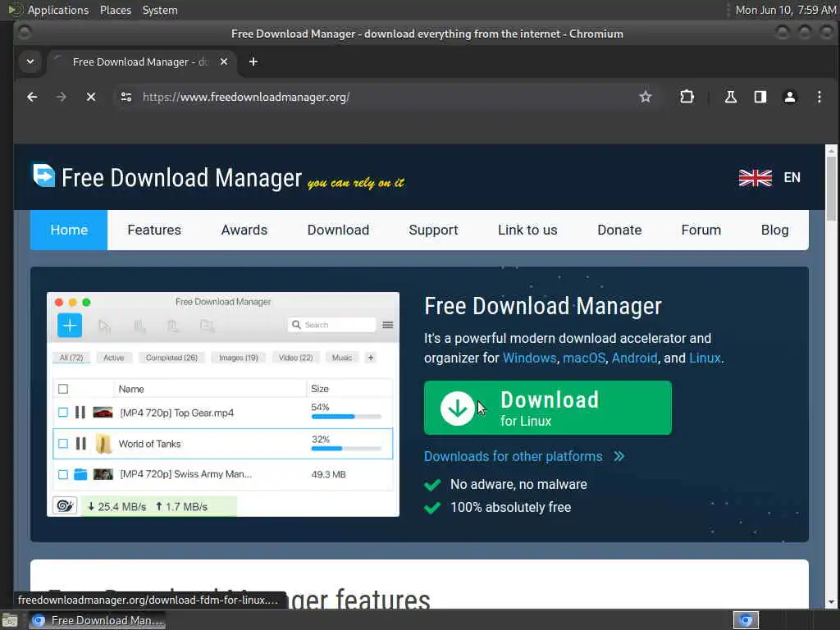Toggle the browser side panel icon
This screenshot has width=840, height=630.
pos(760,97)
